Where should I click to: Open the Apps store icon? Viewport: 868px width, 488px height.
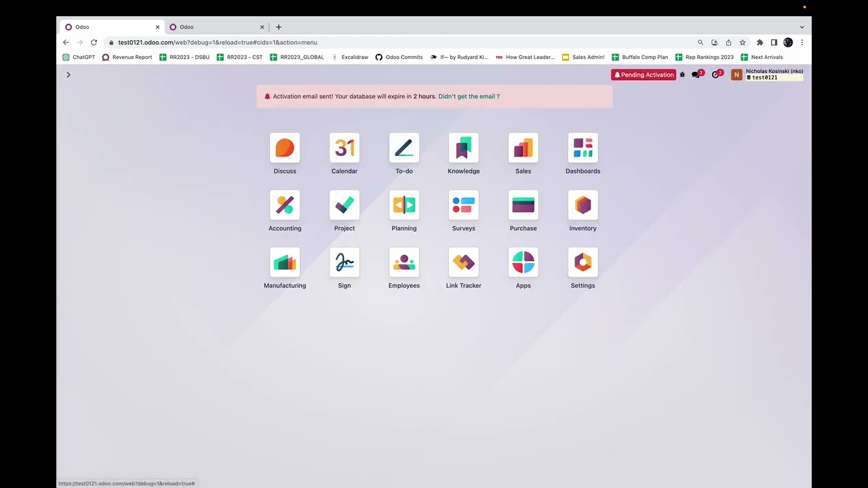(524, 262)
